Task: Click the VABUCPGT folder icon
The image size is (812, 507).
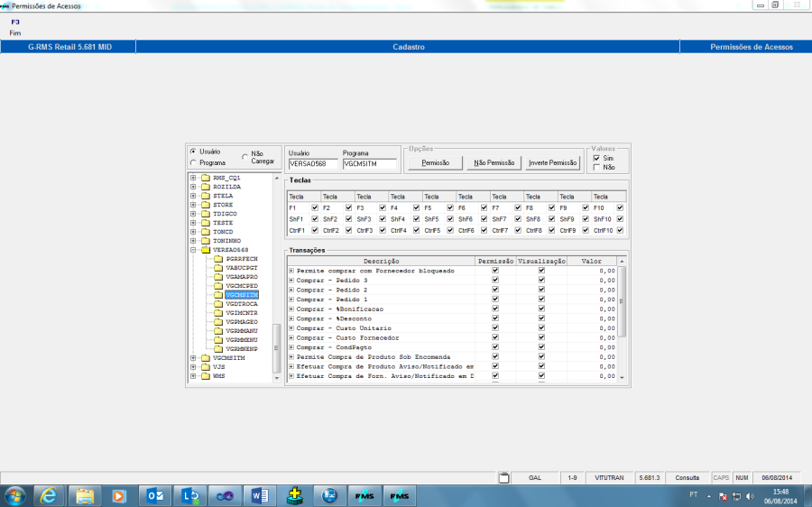Action: point(218,268)
